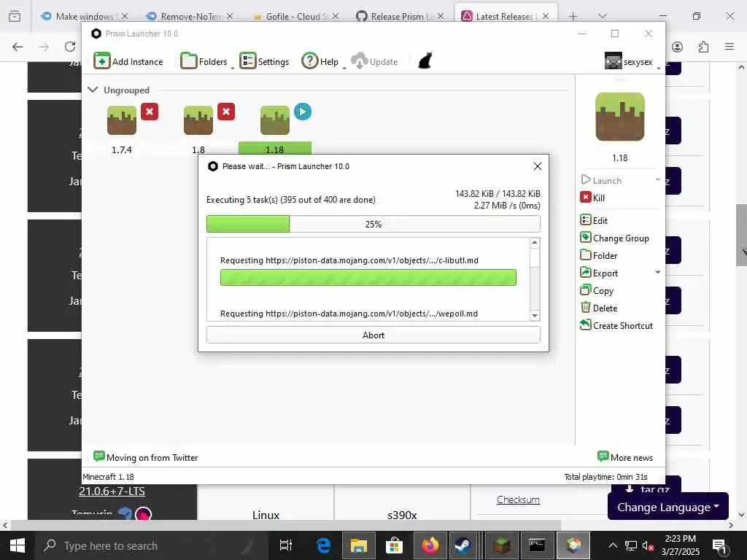Open the 21.0.6+7-LTS release link

112,491
